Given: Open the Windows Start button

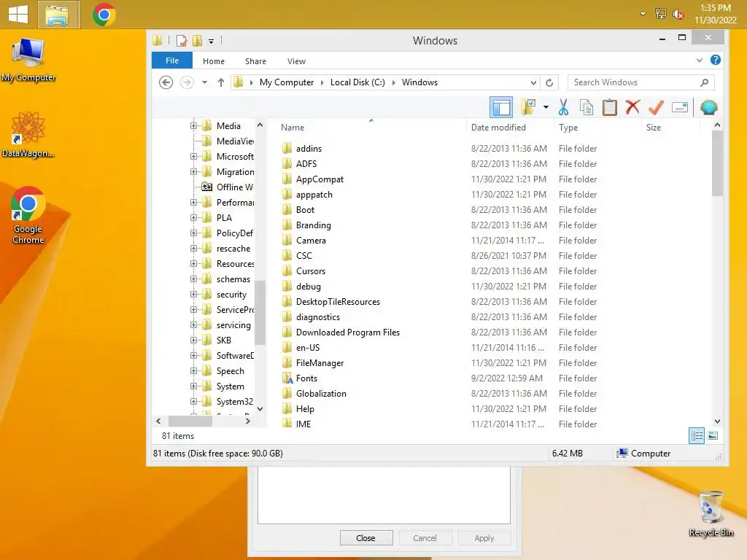Looking at the screenshot, I should [18, 15].
